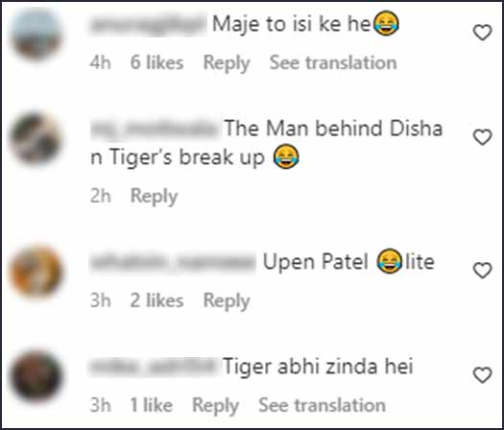Open username next to "Upen Patel" comment

coord(173,262)
